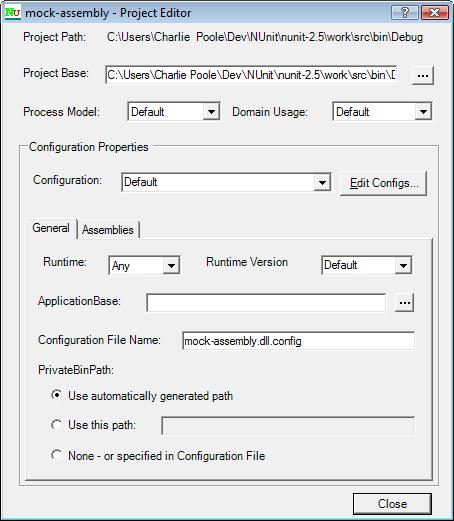Browse for ApplicationBase folder
The image size is (454, 521).
tap(405, 303)
